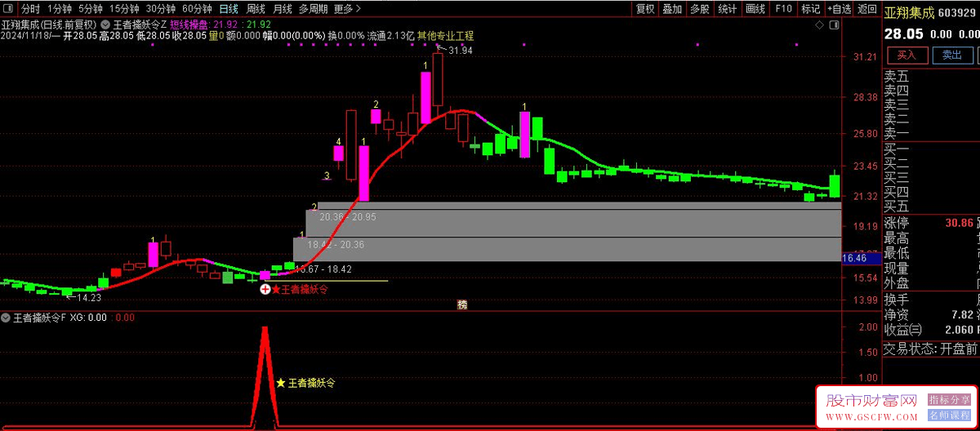Viewport: 980px width, 431px height.
Task: Expand the 王者擒妖令Z indicator dropdown
Action: (x=106, y=24)
